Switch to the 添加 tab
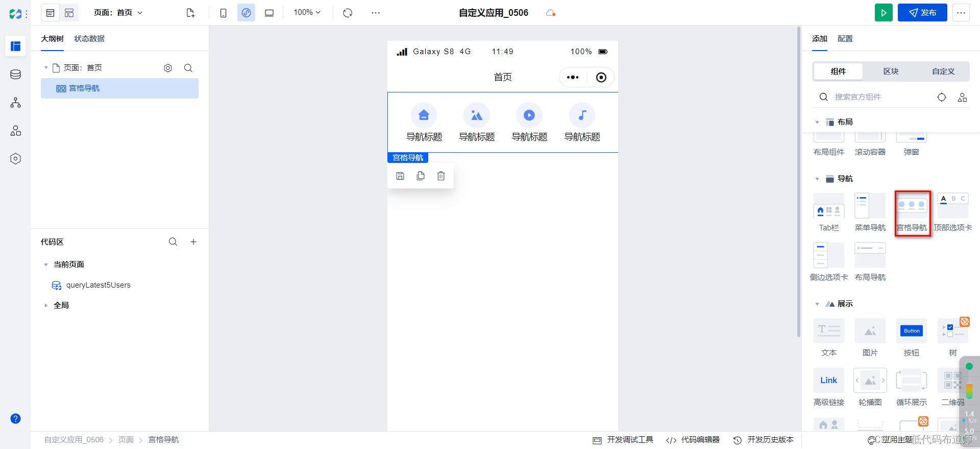This screenshot has width=980, height=449. tap(820, 39)
